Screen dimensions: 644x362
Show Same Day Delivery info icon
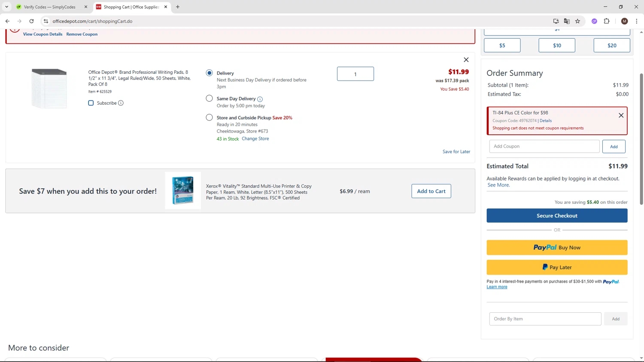click(x=260, y=99)
